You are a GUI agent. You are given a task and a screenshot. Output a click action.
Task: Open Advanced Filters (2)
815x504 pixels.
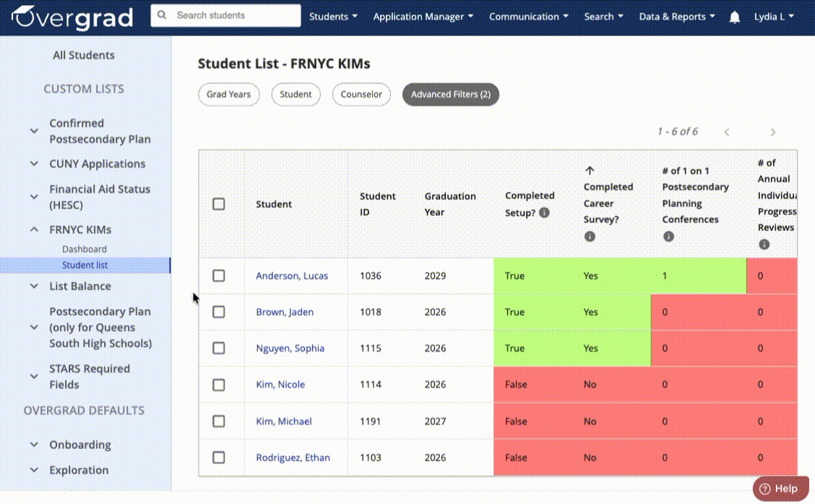(451, 95)
